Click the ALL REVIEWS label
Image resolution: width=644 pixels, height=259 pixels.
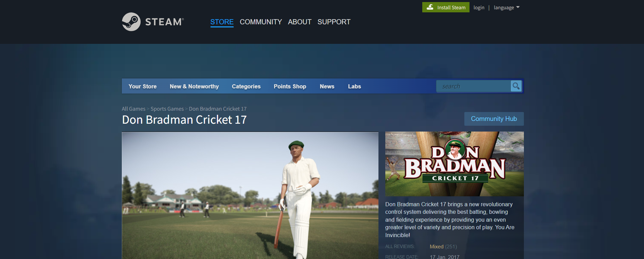[x=400, y=247]
